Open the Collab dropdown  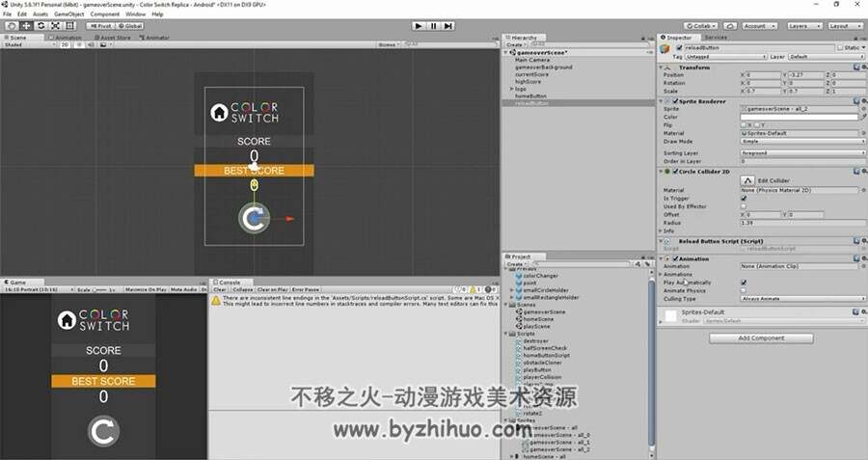point(701,26)
